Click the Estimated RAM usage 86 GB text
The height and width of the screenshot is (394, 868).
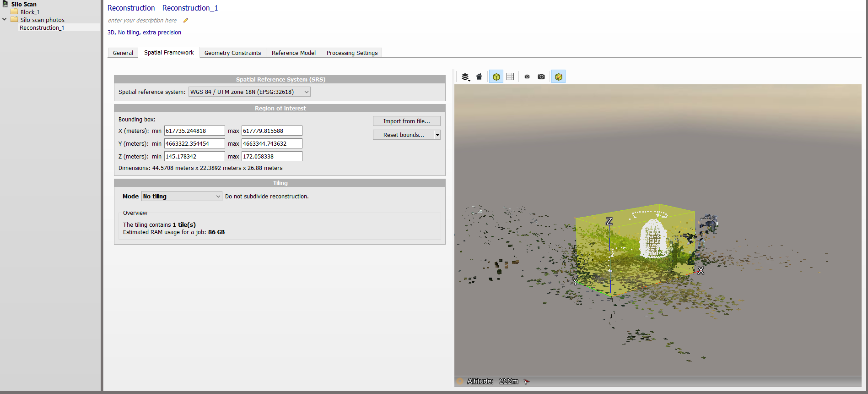click(174, 232)
